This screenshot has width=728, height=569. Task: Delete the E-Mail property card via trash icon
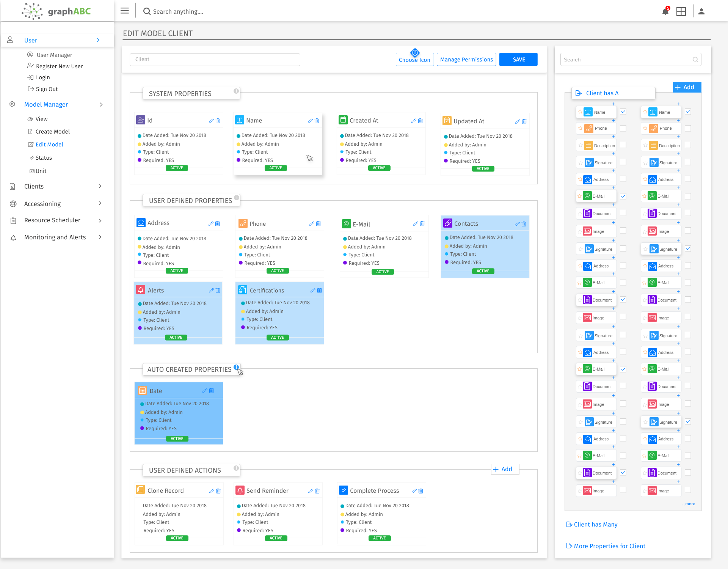tap(422, 223)
